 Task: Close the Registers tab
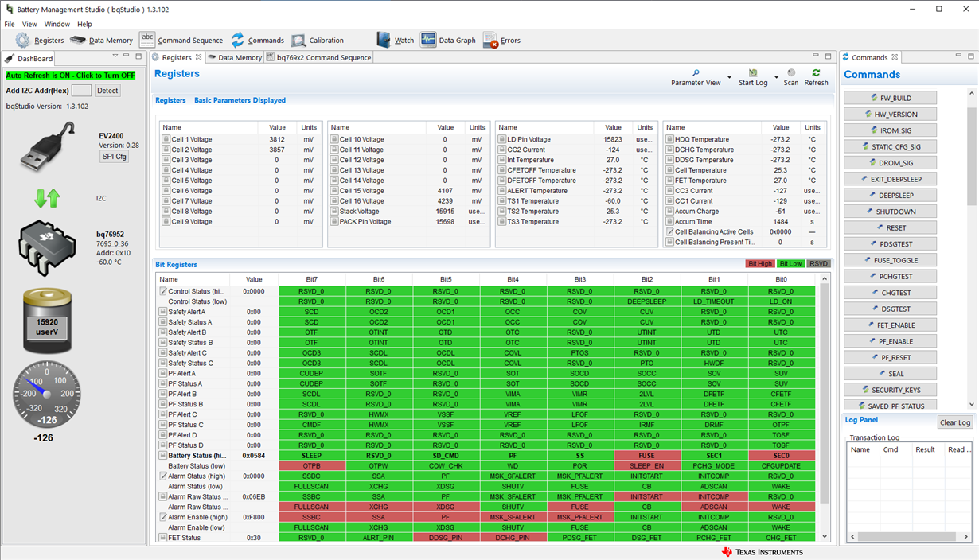[199, 57]
